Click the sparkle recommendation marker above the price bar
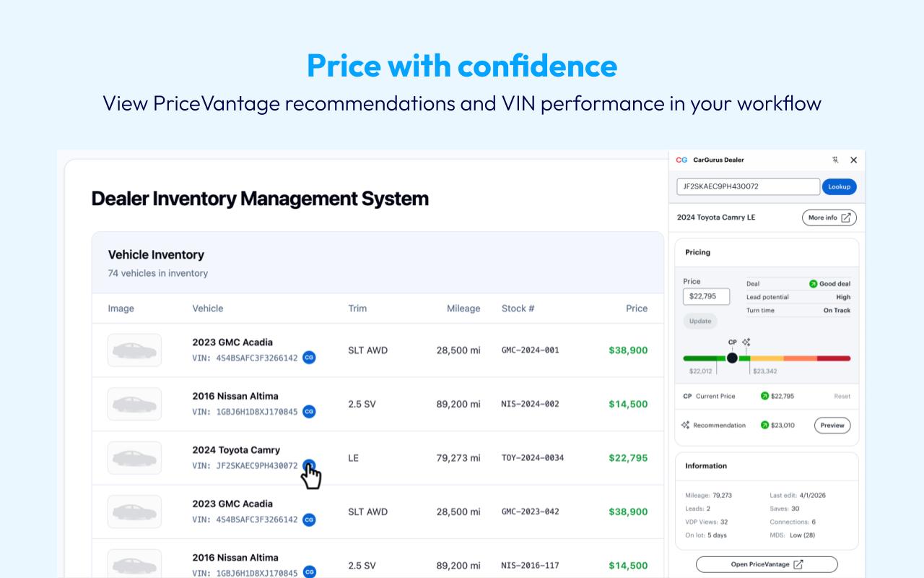The width and height of the screenshot is (924, 578). pyautogui.click(x=746, y=342)
